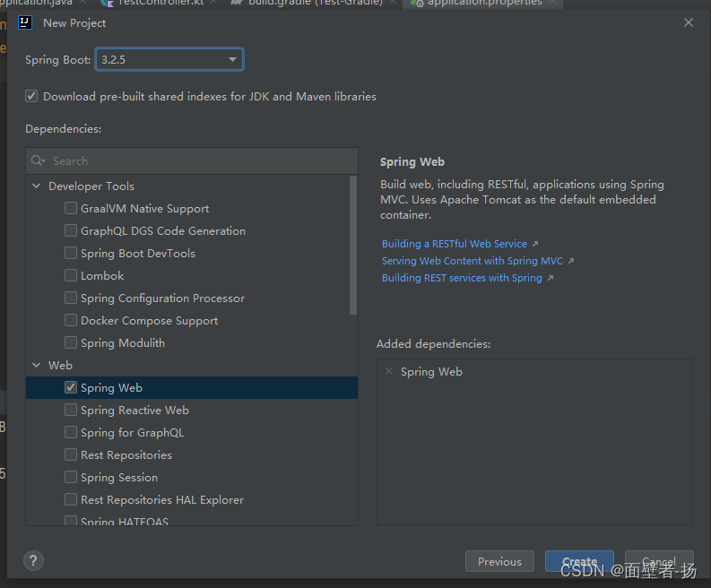Check Spring Session dependency

[71, 477]
